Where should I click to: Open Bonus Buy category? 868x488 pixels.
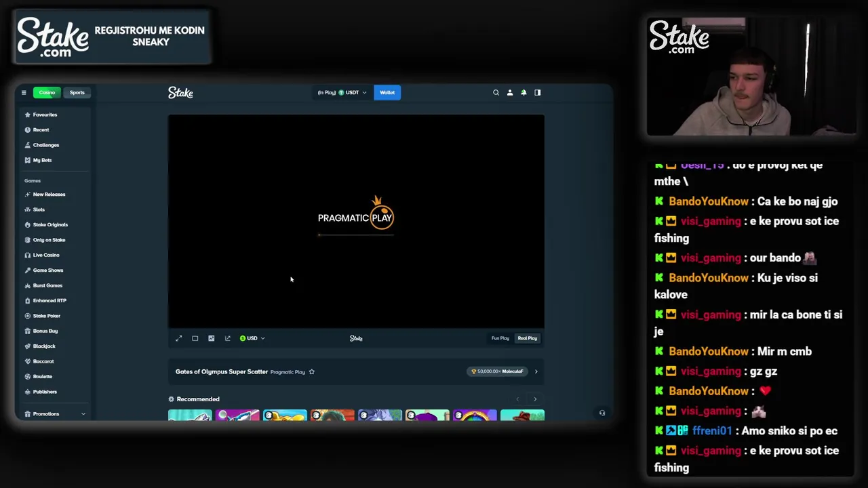45,331
